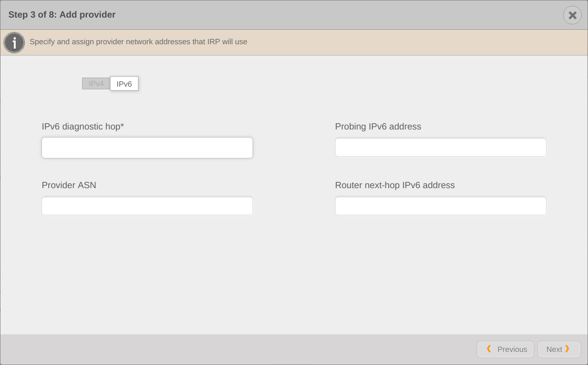Click the 'Router next-hop IPv6 address' label
The width and height of the screenshot is (588, 365).
395,185
